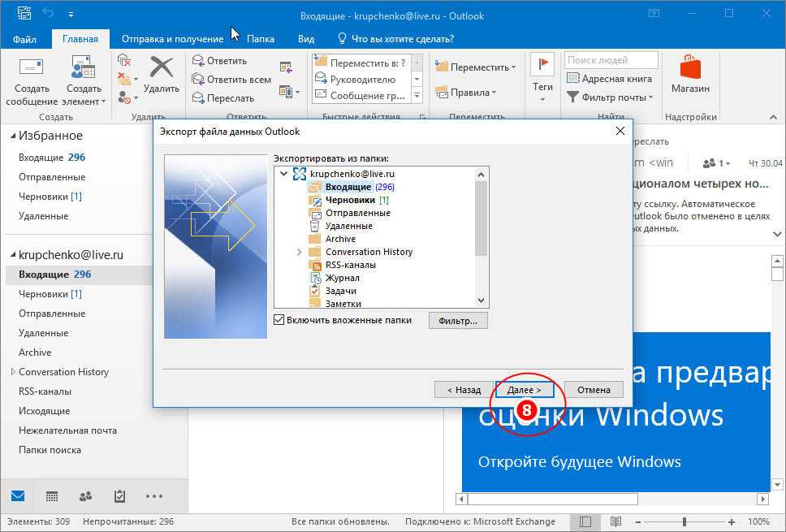Open Tasks view in navigation bar
The image size is (786, 532).
[x=119, y=496]
